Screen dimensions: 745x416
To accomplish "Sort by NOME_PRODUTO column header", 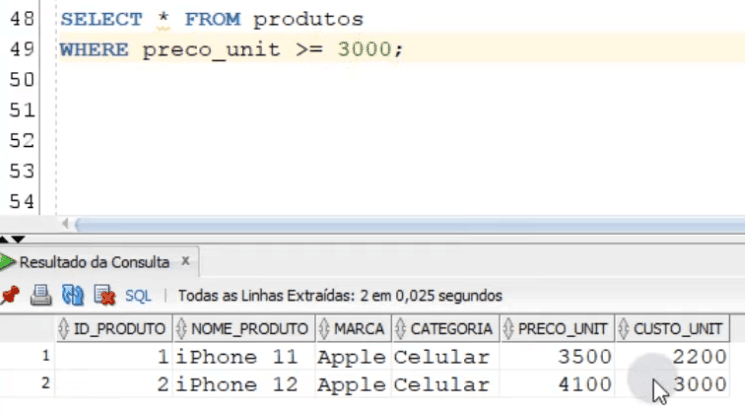I will 244,329.
